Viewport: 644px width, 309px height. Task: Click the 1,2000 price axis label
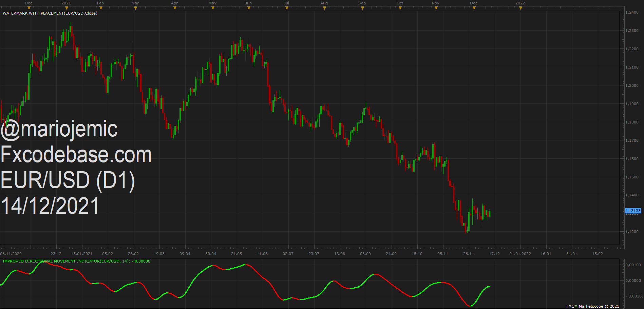click(632, 85)
